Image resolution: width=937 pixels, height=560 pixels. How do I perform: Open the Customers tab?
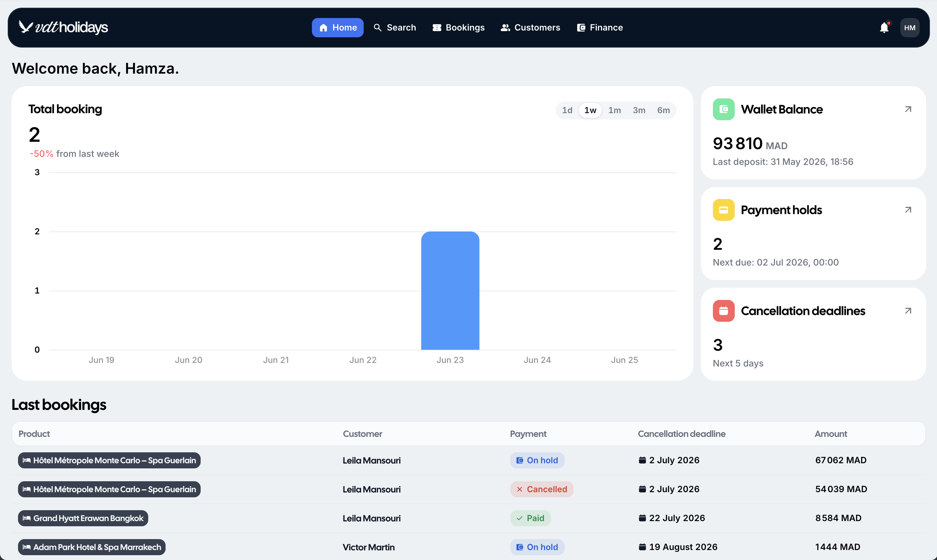point(530,28)
